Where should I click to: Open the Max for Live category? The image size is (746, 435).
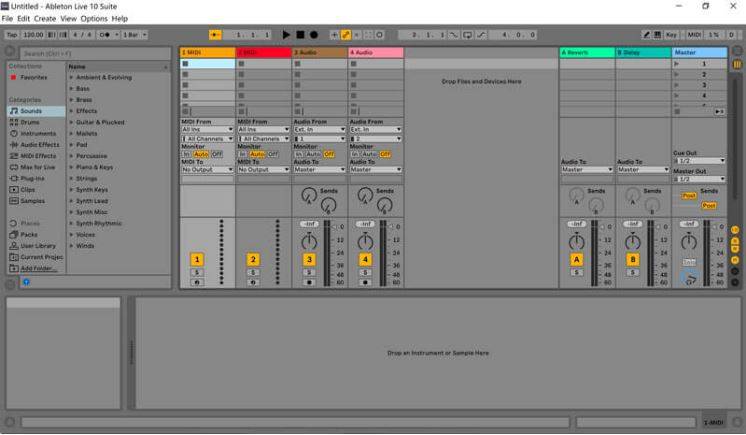(40, 166)
